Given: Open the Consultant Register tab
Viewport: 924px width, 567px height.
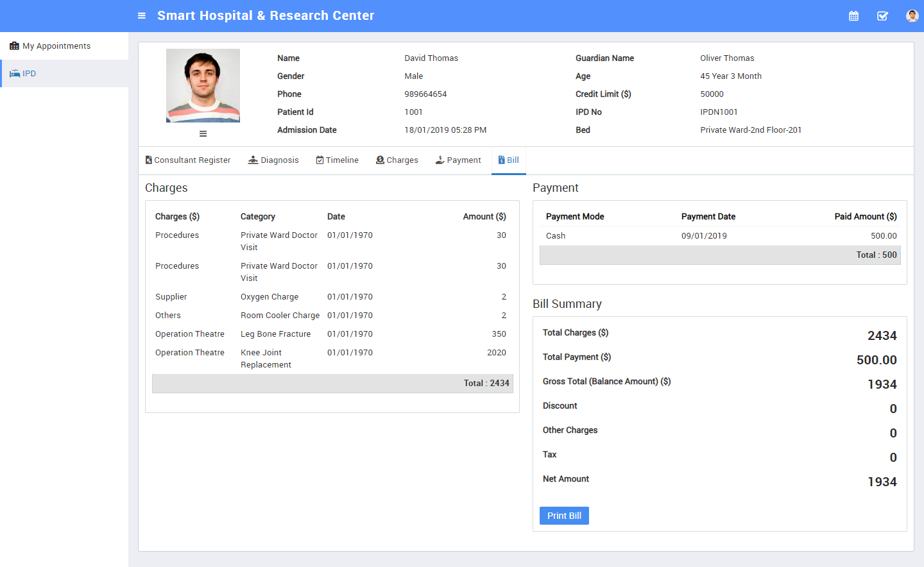Looking at the screenshot, I should click(x=188, y=160).
